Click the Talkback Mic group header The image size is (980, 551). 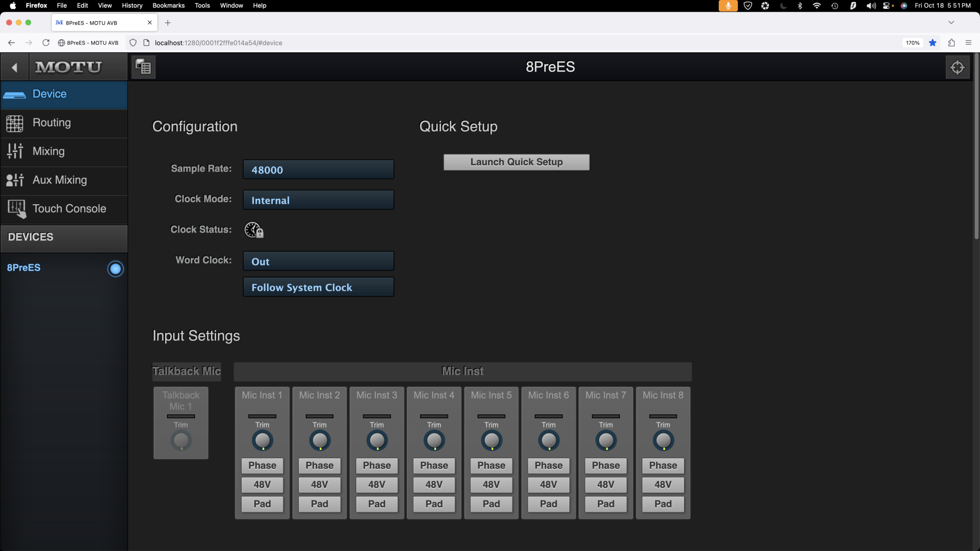pyautogui.click(x=187, y=372)
